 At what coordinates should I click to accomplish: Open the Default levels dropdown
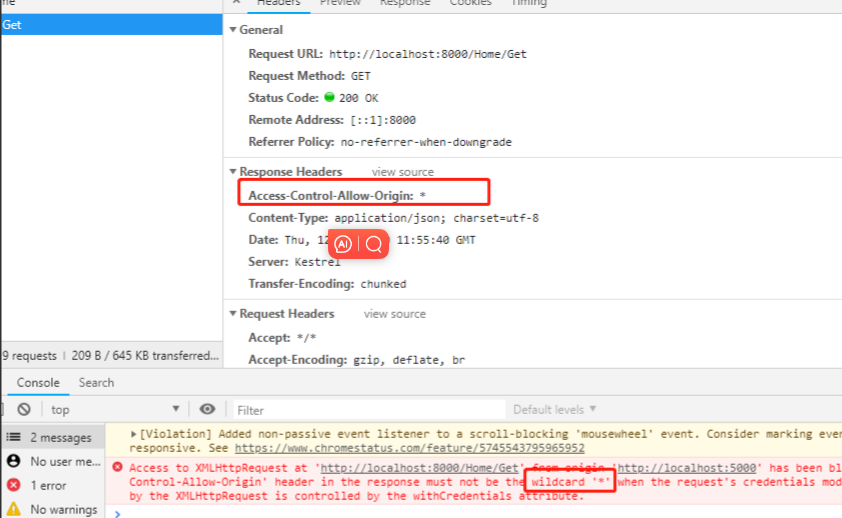coord(554,409)
